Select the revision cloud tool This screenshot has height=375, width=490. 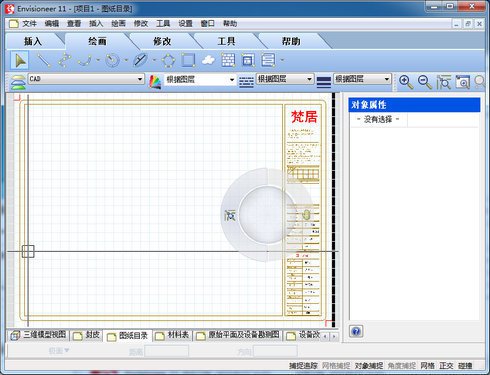pos(208,60)
